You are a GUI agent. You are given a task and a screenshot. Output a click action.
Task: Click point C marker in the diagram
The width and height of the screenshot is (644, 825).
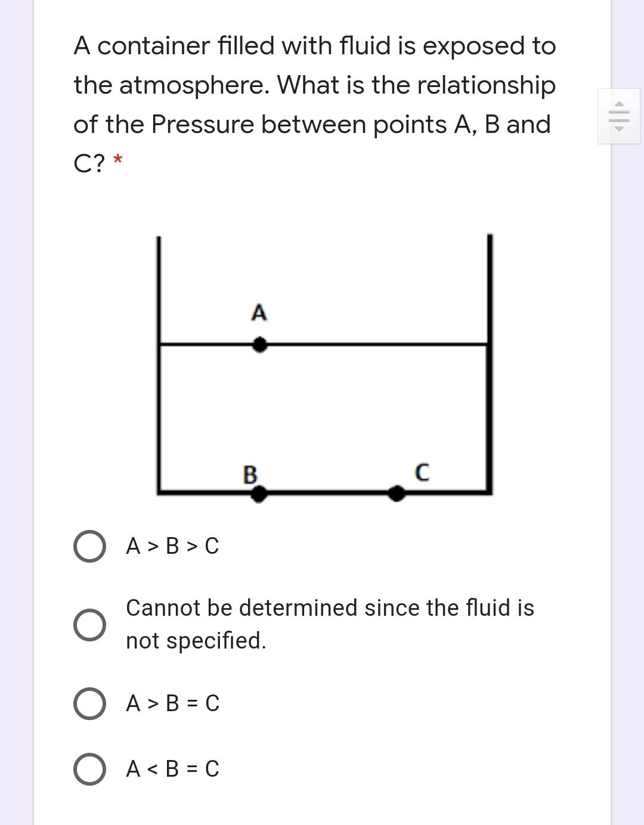click(397, 493)
